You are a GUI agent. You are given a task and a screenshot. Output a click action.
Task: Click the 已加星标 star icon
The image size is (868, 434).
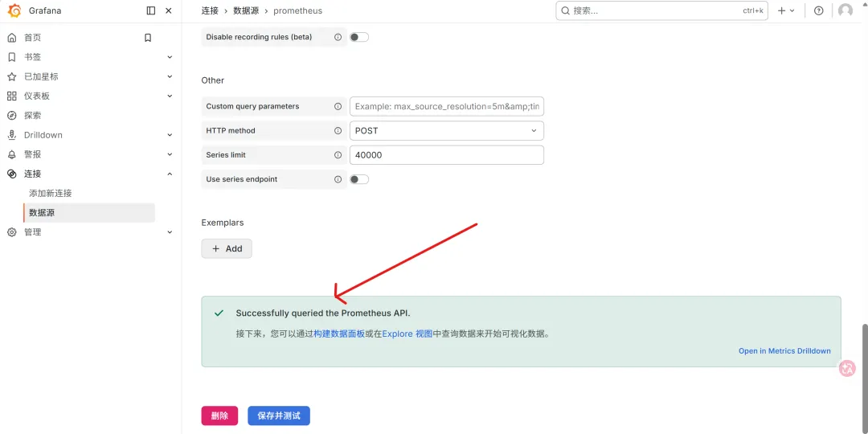[11, 76]
